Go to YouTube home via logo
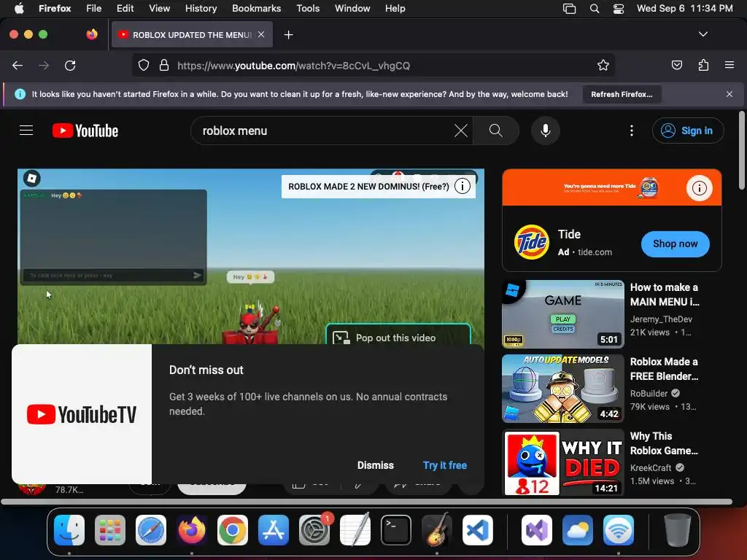The width and height of the screenshot is (747, 560). 85,131
